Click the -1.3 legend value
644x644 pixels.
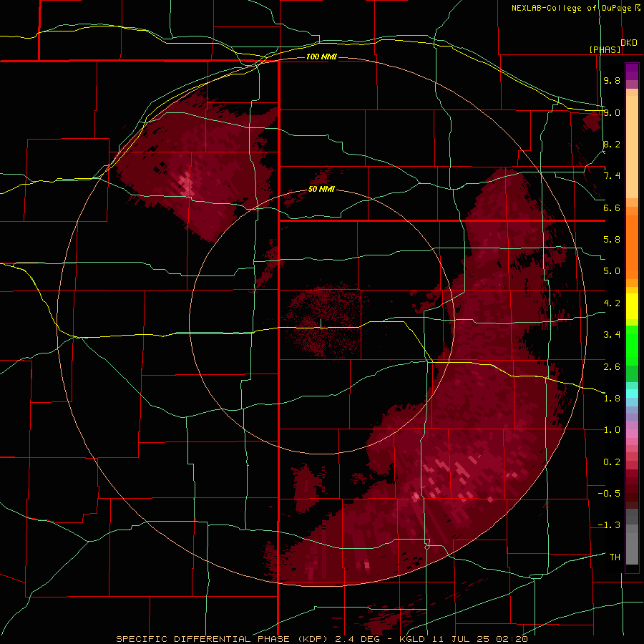tap(609, 525)
